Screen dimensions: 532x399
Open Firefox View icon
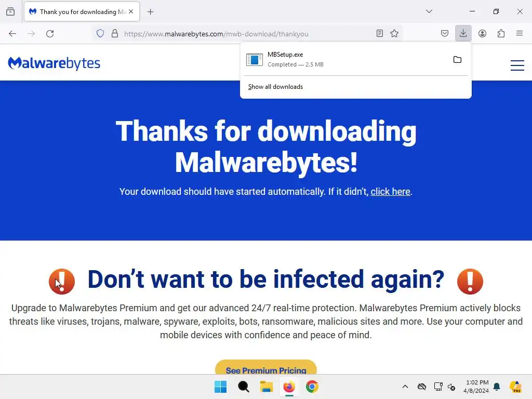tap(10, 11)
